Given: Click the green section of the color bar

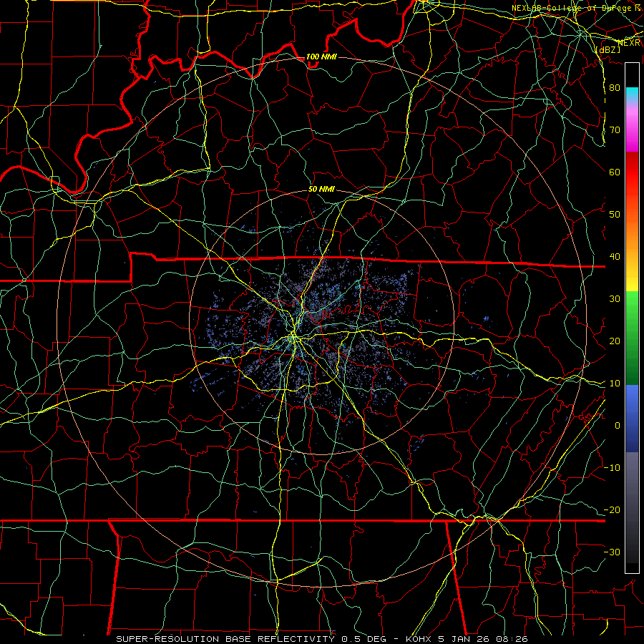Looking at the screenshot, I should coord(632,338).
